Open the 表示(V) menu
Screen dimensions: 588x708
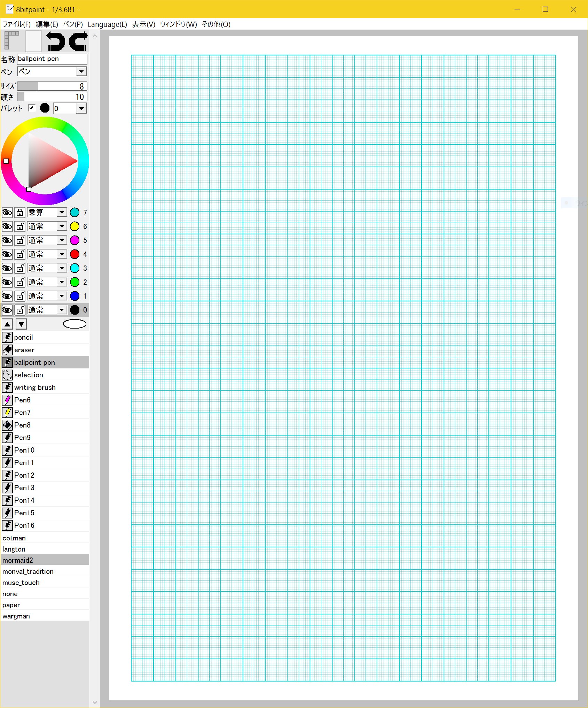click(143, 24)
